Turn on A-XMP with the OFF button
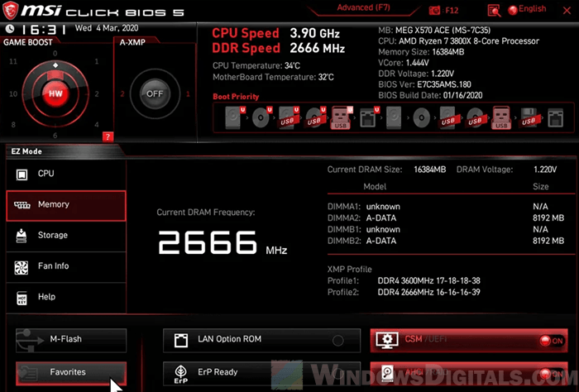The image size is (579, 392). coord(155,93)
